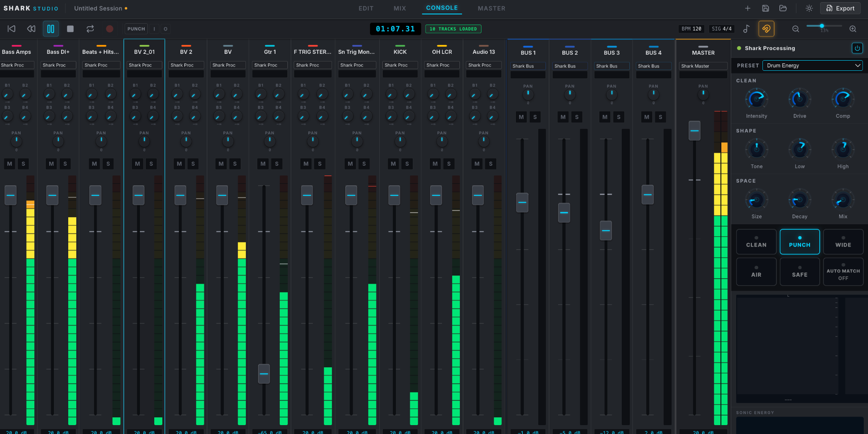
Task: Click the BPM 120 field
Action: (x=691, y=29)
